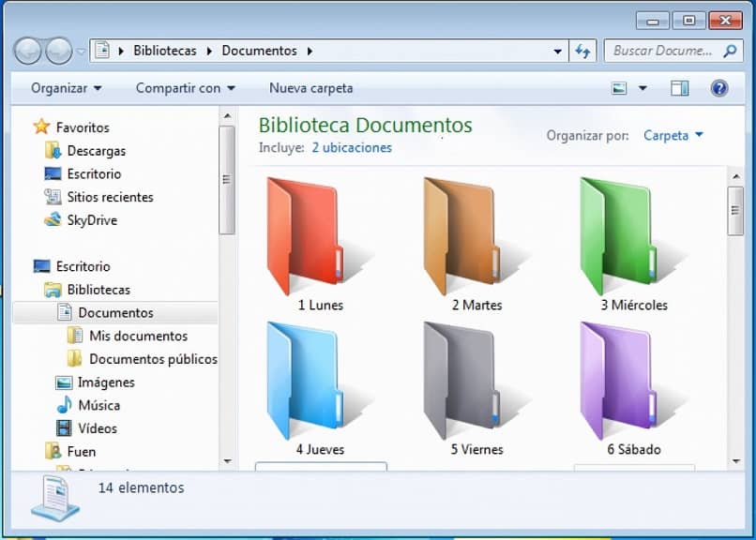Click Bibliotecas in the address breadcrumb
The image size is (756, 540).
click(165, 51)
